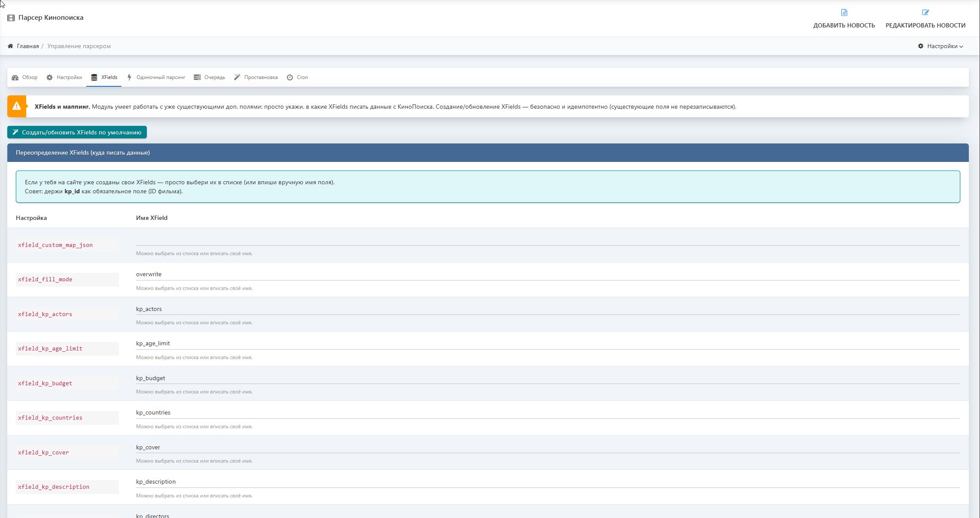The image size is (980, 518).
Task: Click the dashboard icon of Обзор tab
Action: coord(15,77)
